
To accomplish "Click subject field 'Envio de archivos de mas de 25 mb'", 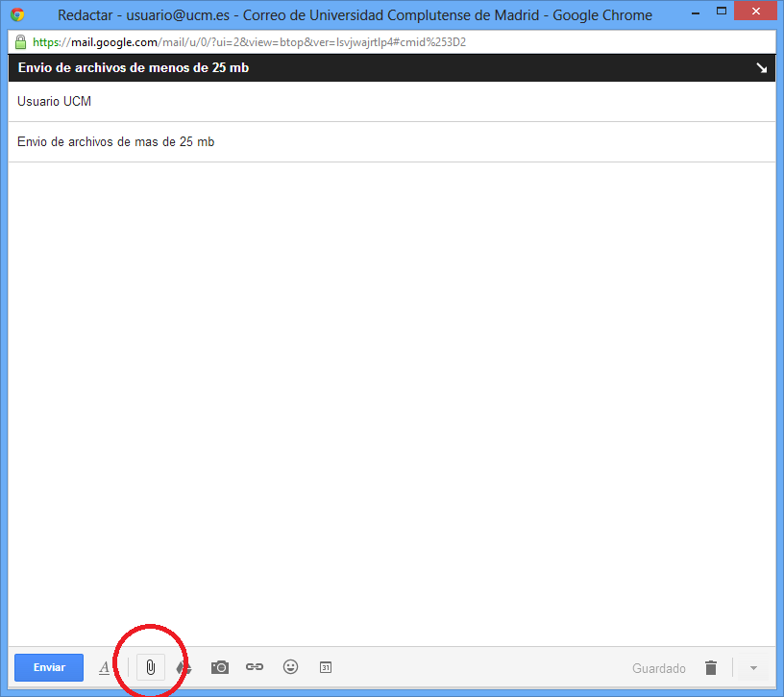I will [391, 142].
